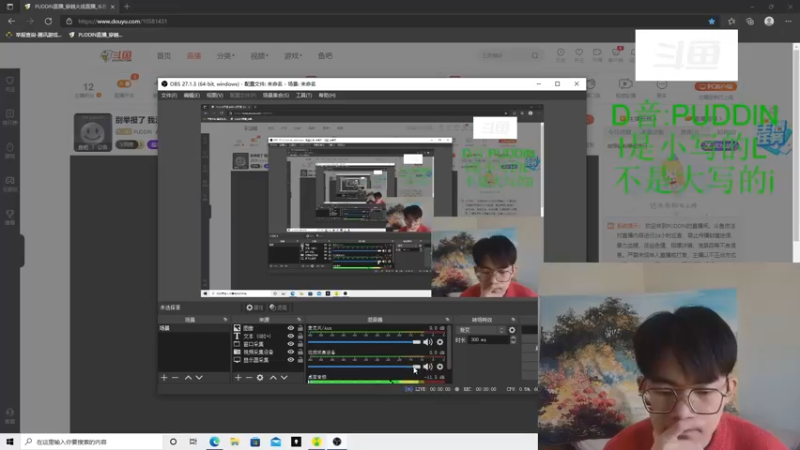The height and width of the screenshot is (450, 800).
Task: Expand the Douyu Video (视频) nav dropdown
Action: (x=259, y=56)
